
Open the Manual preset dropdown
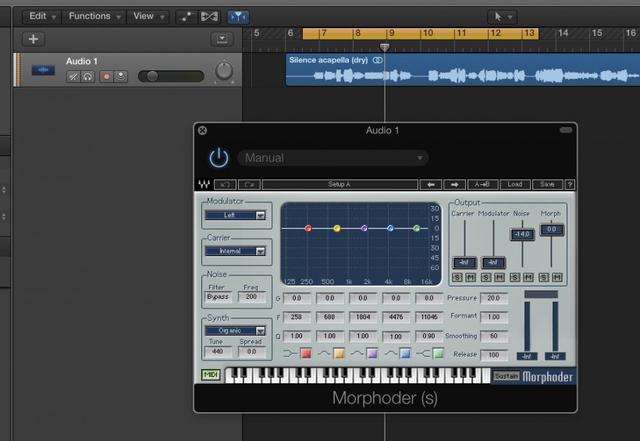coord(333,158)
